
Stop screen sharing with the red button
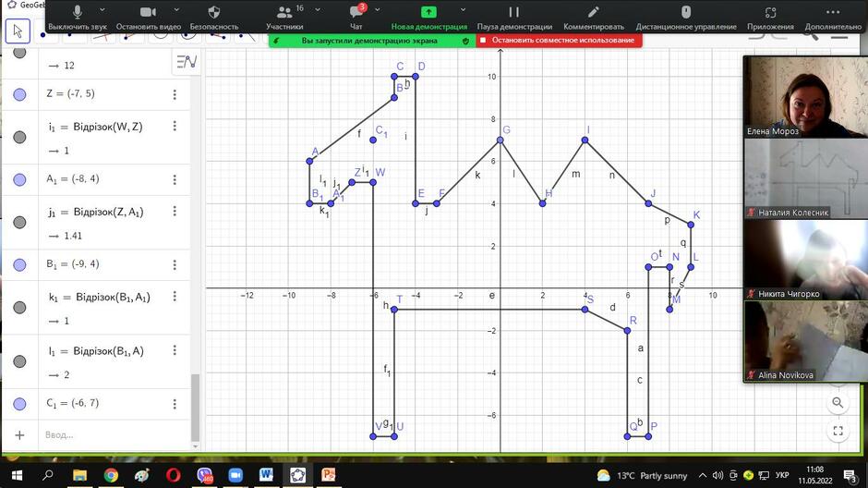pos(559,41)
